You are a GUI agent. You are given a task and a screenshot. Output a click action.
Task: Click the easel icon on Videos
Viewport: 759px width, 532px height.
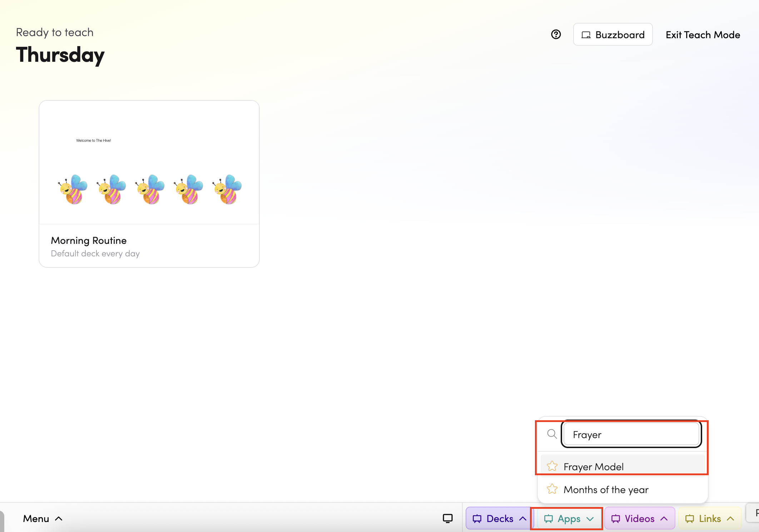[615, 519]
